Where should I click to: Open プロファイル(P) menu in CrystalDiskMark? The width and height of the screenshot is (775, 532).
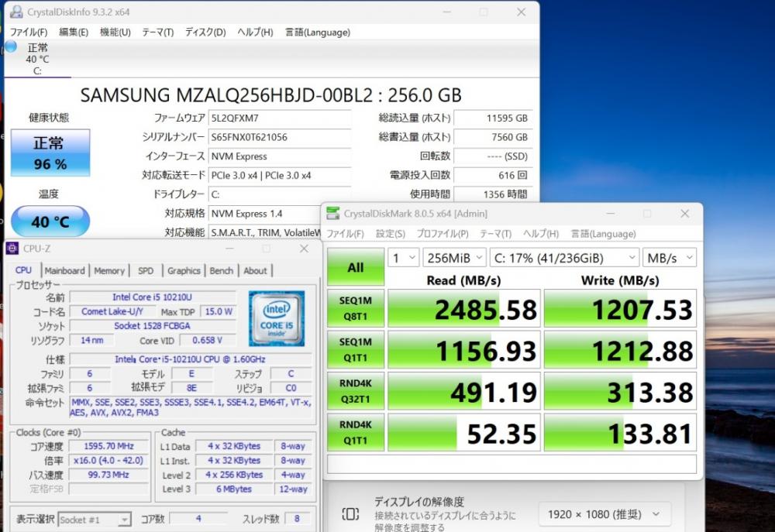tap(443, 234)
